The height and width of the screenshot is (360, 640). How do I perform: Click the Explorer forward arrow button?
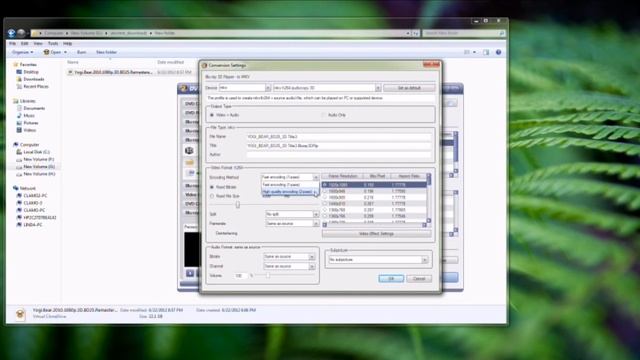[21, 33]
